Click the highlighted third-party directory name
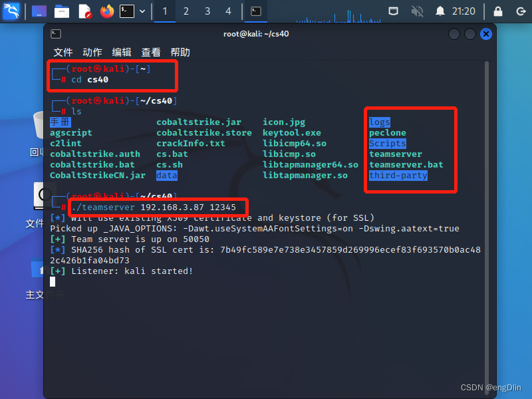Image resolution: width=532 pixels, height=399 pixels. [398, 176]
